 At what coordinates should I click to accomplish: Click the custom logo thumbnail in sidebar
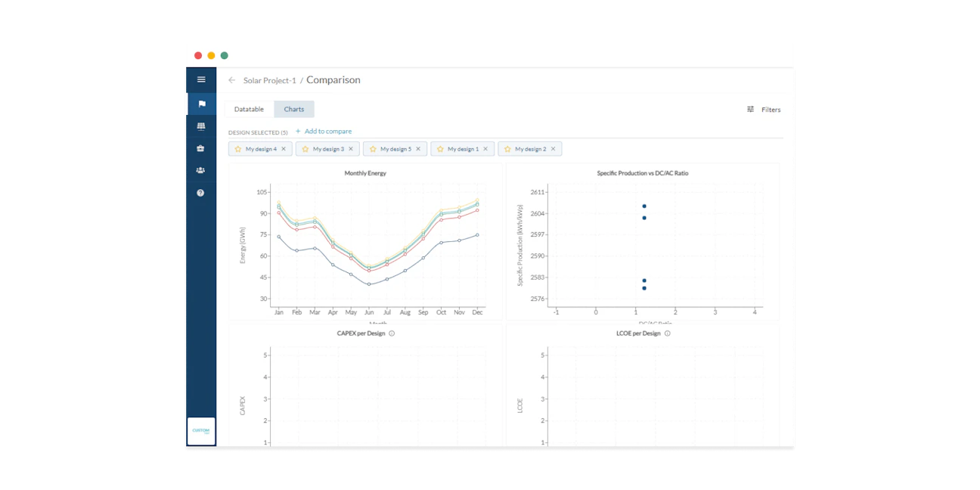click(201, 431)
